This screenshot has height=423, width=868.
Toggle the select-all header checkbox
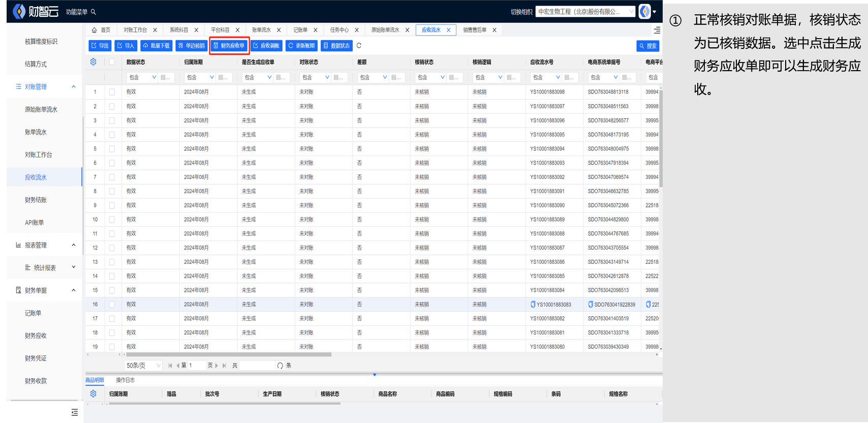[112, 62]
